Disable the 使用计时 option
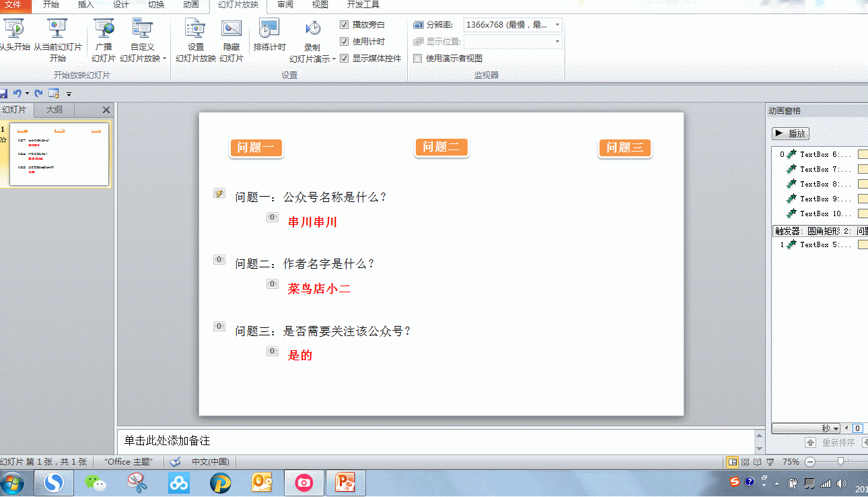Screen dimensions: 868x497 coord(344,41)
